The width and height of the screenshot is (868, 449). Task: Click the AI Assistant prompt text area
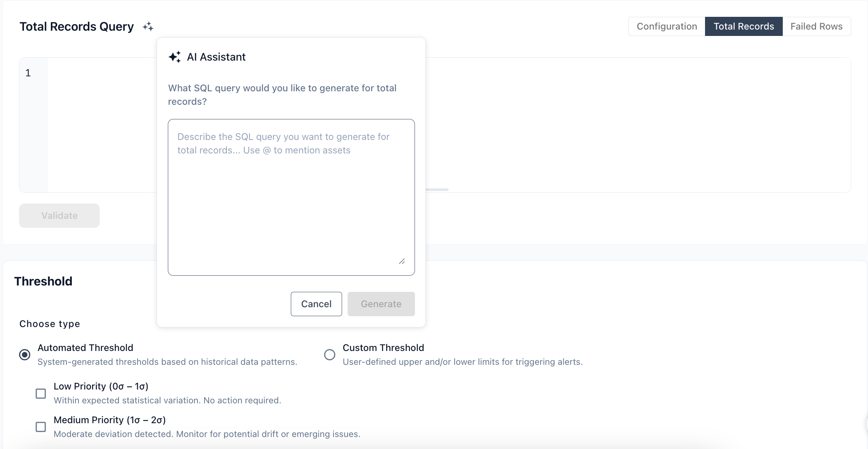[291, 197]
